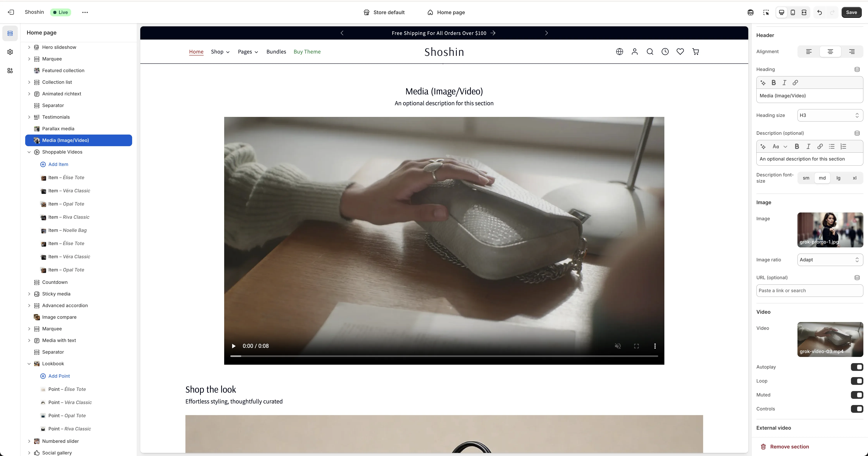Screen dimensions: 868x456
Task: Open the Image ratio dropdown
Action: point(830,260)
